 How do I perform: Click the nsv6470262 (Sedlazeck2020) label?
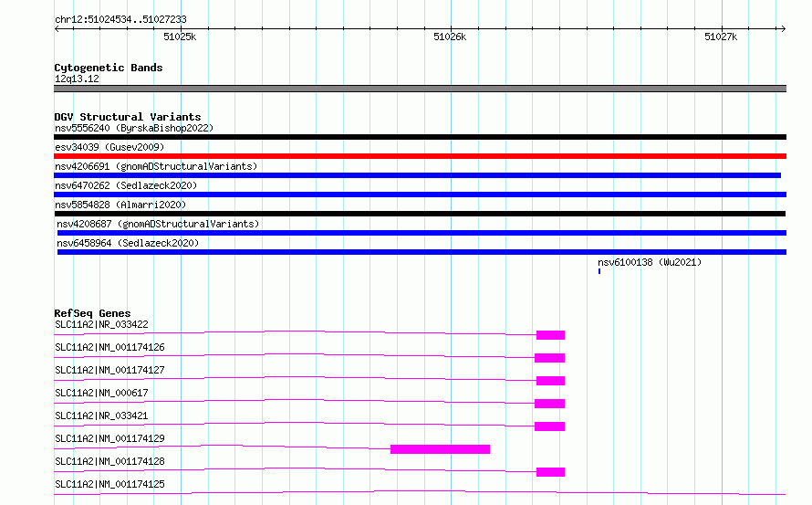click(126, 185)
